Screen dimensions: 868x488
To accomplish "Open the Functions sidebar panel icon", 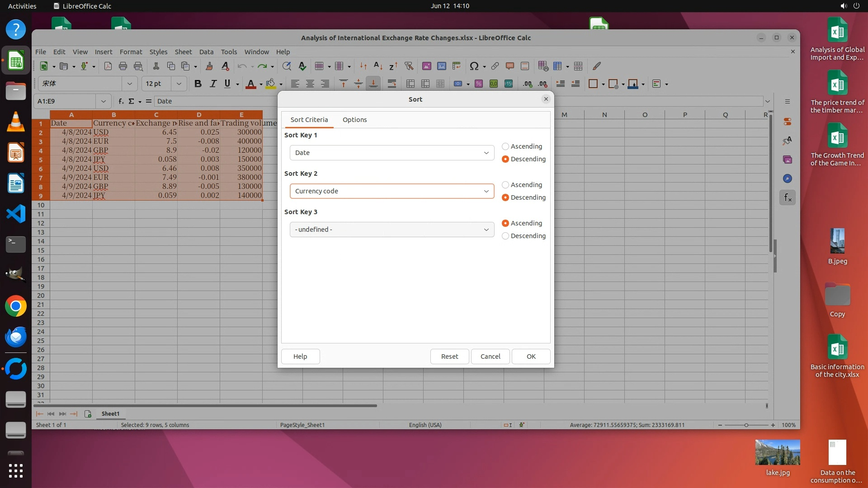I will coord(788,197).
